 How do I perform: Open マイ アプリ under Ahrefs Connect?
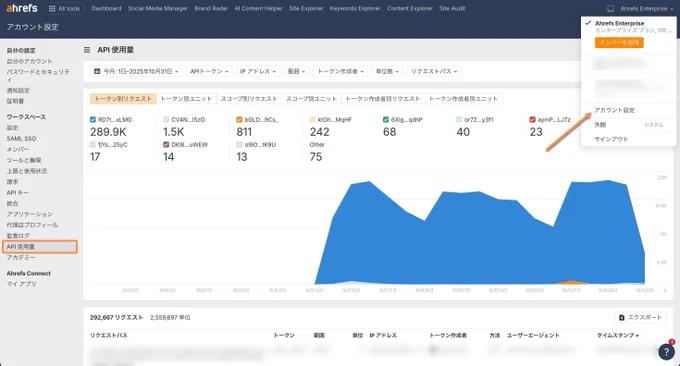tap(21, 284)
